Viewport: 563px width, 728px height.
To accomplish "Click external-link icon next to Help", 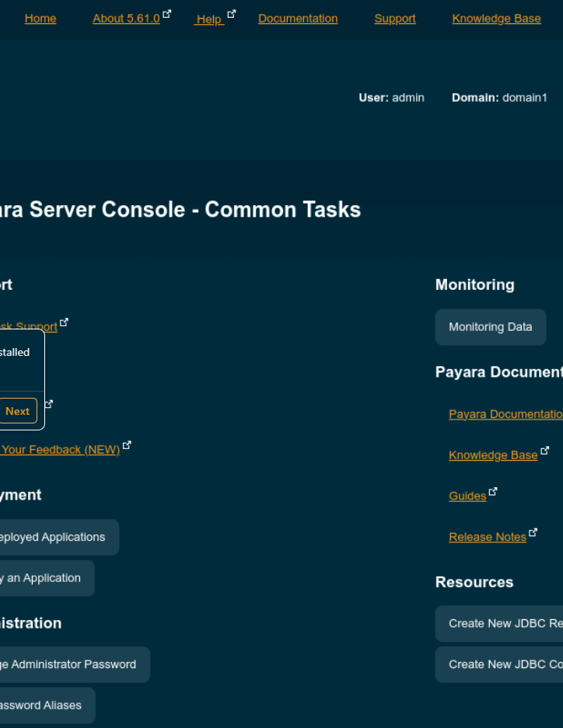I will click(x=232, y=14).
